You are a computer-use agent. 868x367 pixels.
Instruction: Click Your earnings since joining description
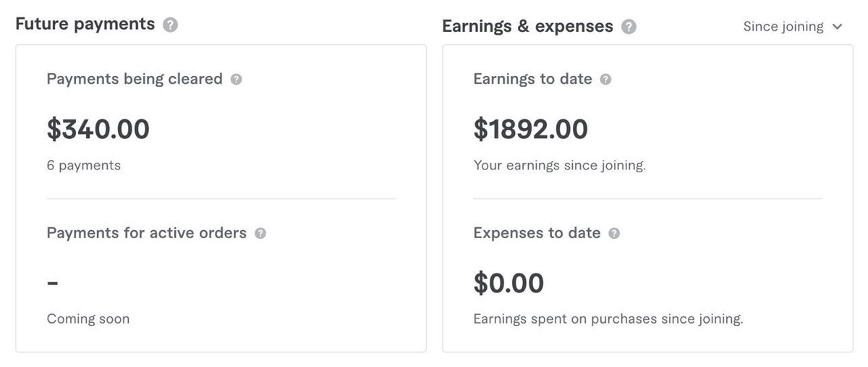[x=559, y=165]
